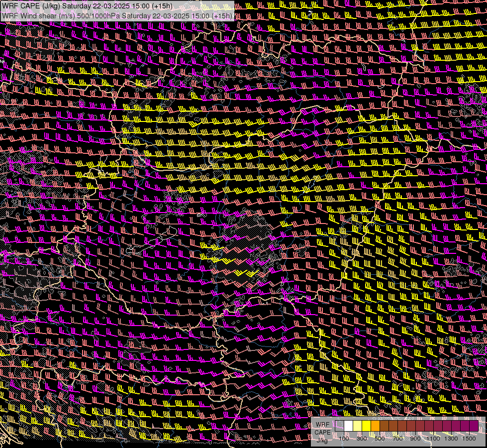Click the purple 1500 J/kg legend swatch
Image resolution: width=487 pixels, height=448 pixels.
coord(474,426)
